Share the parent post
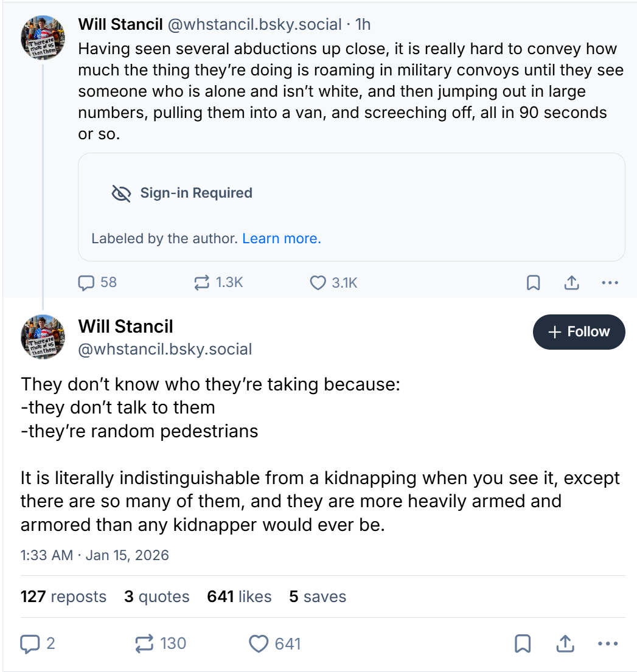The width and height of the screenshot is (637, 672). (571, 283)
